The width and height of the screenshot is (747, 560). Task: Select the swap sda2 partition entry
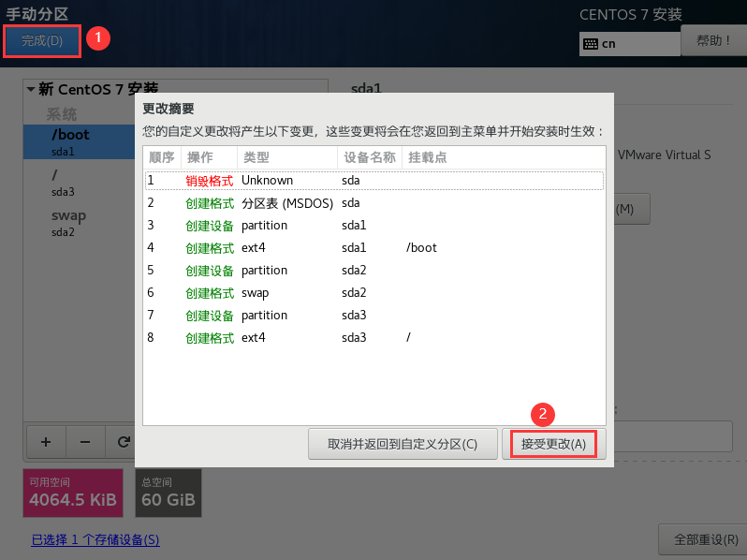coord(79,223)
